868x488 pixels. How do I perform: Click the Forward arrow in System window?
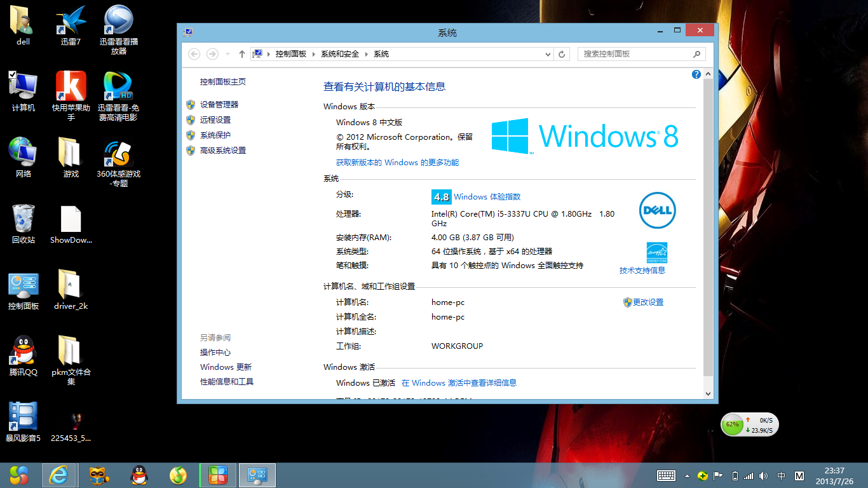pyautogui.click(x=213, y=54)
